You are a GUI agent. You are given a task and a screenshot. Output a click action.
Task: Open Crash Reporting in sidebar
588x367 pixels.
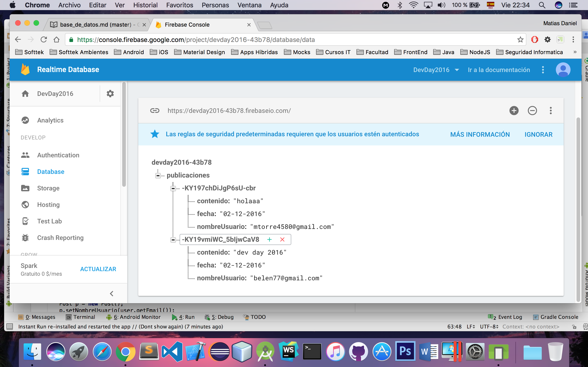[60, 238]
